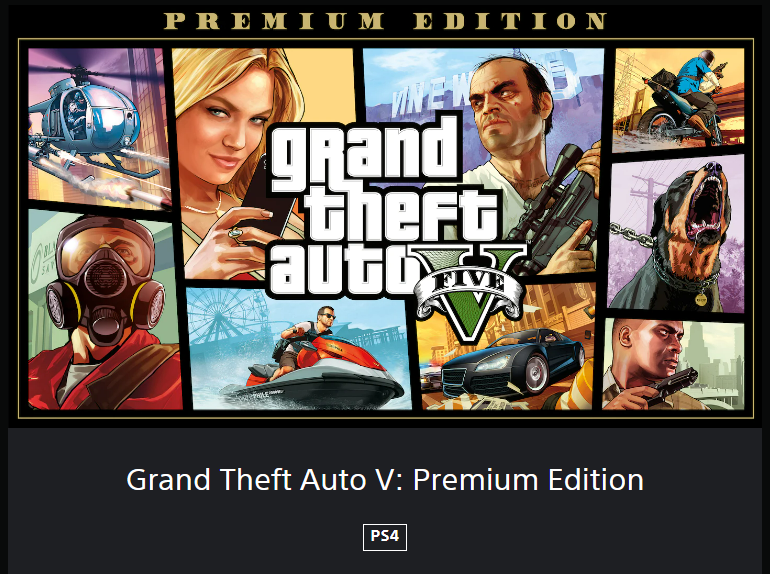
Task: Click the man aiming pistol panel
Action: pyautogui.click(x=673, y=364)
